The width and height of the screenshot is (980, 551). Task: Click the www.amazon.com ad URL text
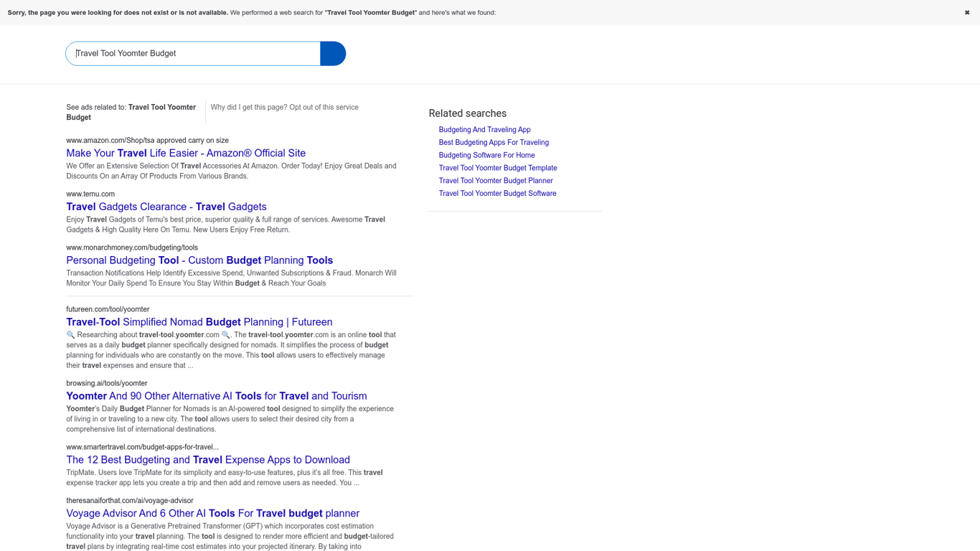147,141
